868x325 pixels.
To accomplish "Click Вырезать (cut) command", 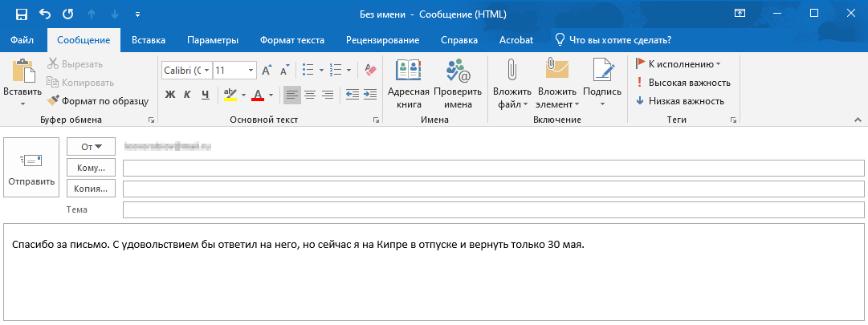I will [x=75, y=64].
